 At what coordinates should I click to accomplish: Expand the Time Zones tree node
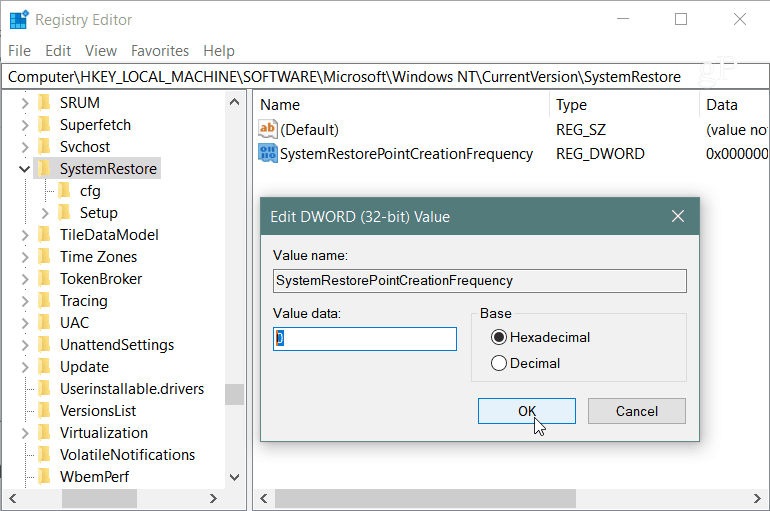[x=25, y=257]
